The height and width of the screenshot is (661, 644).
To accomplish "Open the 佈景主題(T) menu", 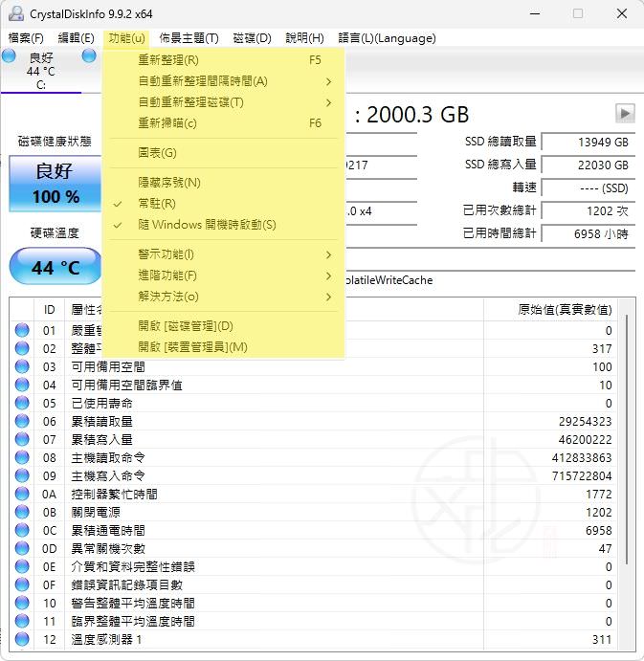I will point(189,38).
